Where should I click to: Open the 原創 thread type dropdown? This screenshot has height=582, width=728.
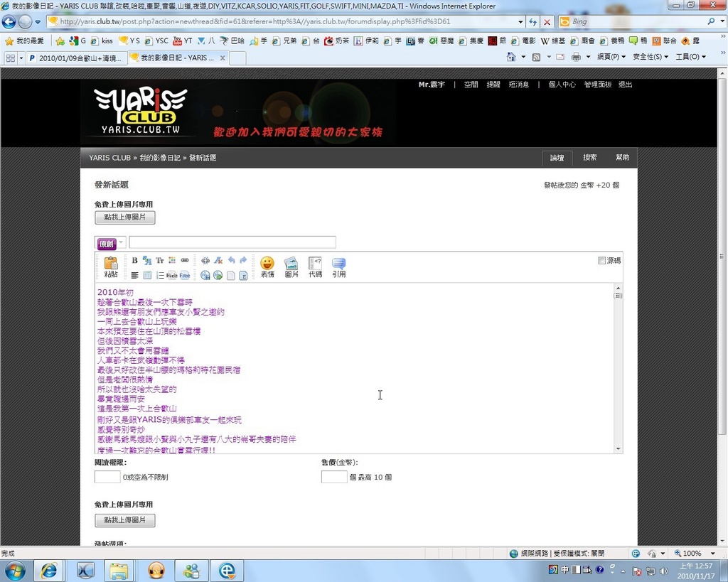(111, 243)
